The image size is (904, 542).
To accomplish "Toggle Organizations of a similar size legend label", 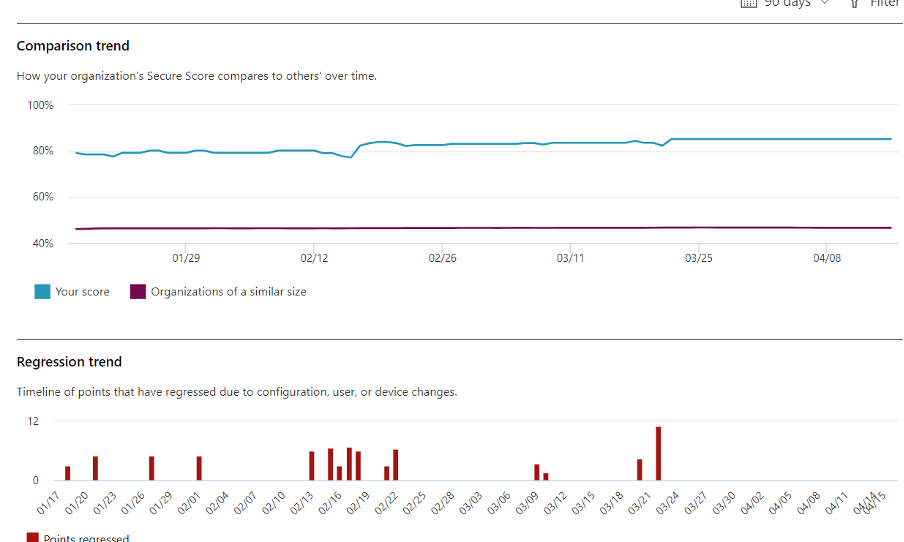I will click(228, 292).
